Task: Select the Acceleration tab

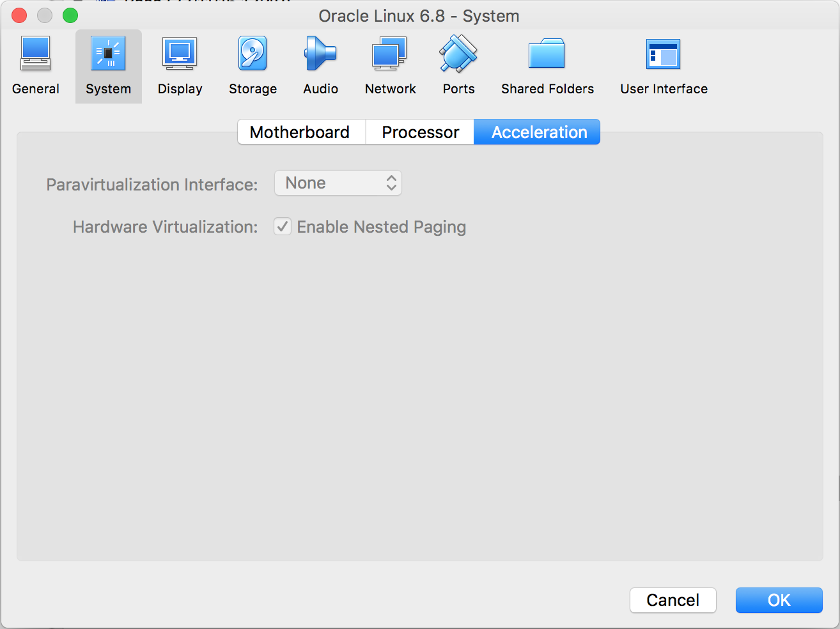Action: (x=538, y=132)
